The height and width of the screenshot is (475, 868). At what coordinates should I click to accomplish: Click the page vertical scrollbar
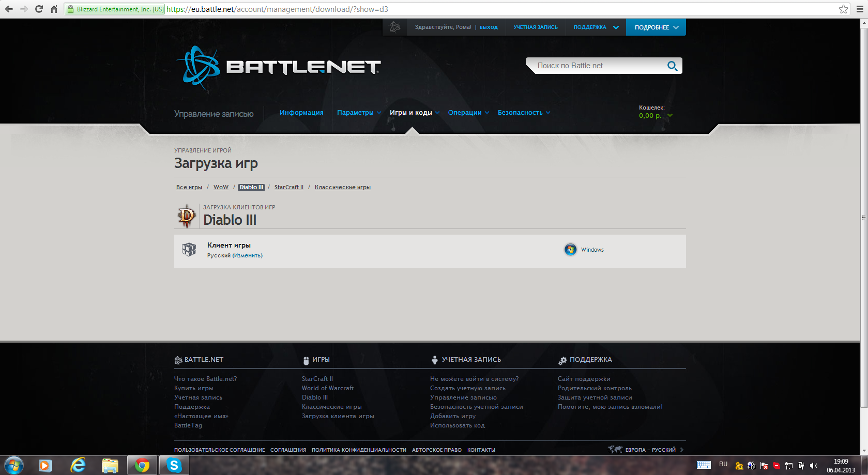[x=864, y=217]
